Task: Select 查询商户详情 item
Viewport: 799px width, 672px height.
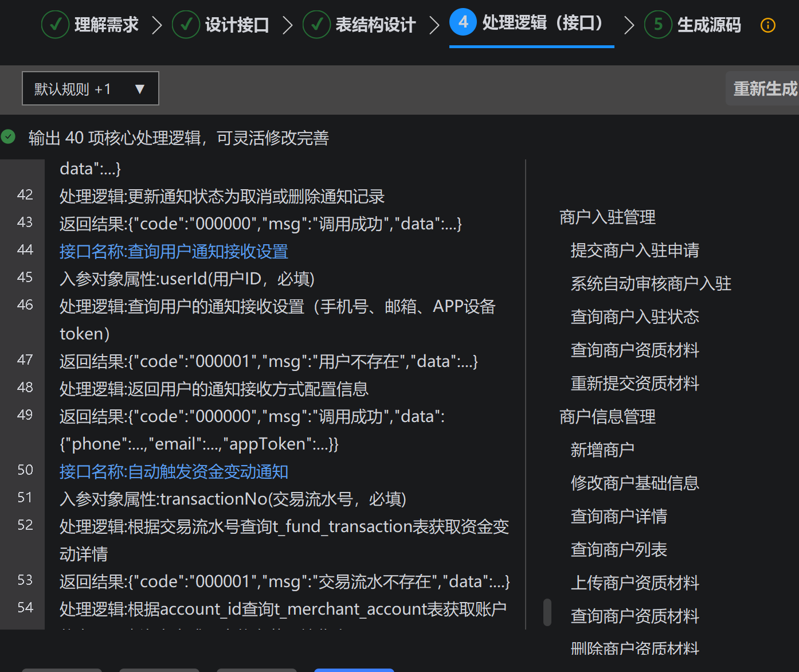Action: [x=619, y=517]
